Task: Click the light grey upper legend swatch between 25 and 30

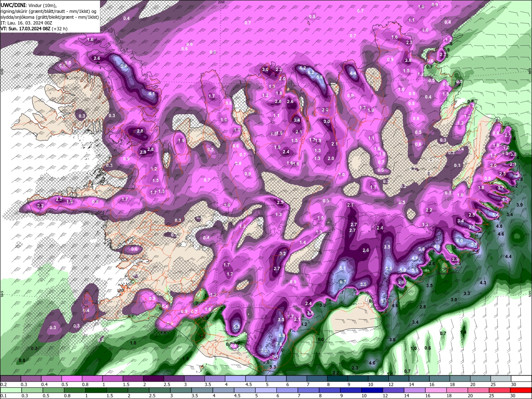Action: tap(501, 379)
